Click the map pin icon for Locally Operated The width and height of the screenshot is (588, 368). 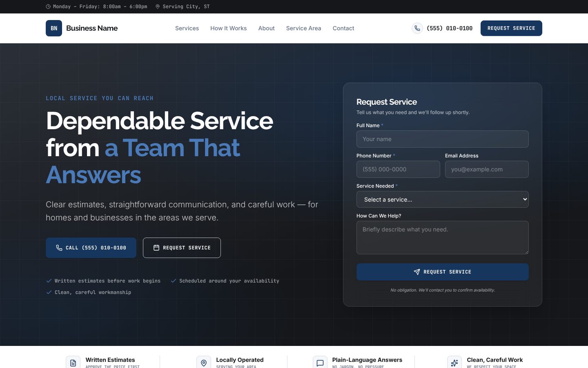tap(204, 363)
